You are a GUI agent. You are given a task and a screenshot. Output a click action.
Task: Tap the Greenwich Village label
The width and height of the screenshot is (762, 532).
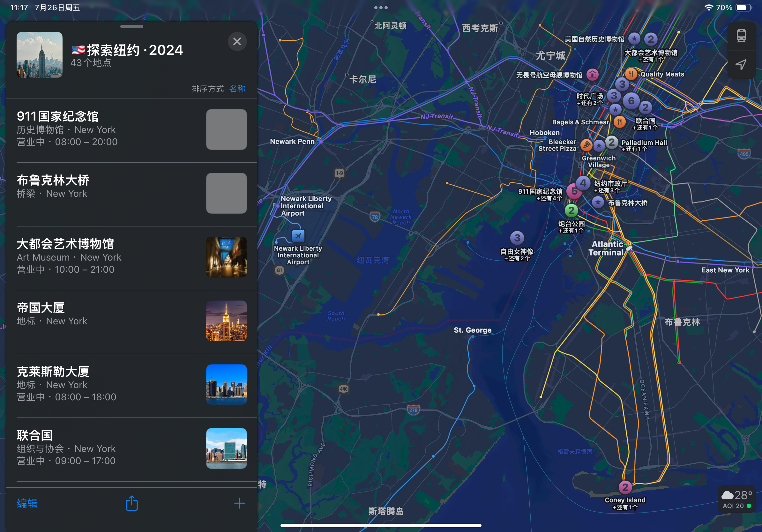click(x=598, y=161)
